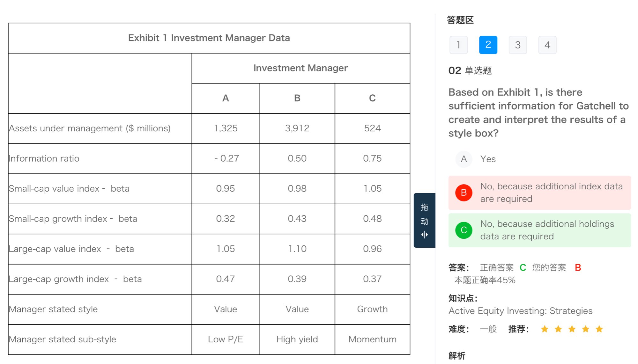This screenshot has width=638, height=364.
Task: Click the fifth recommendation star
Action: (x=599, y=329)
